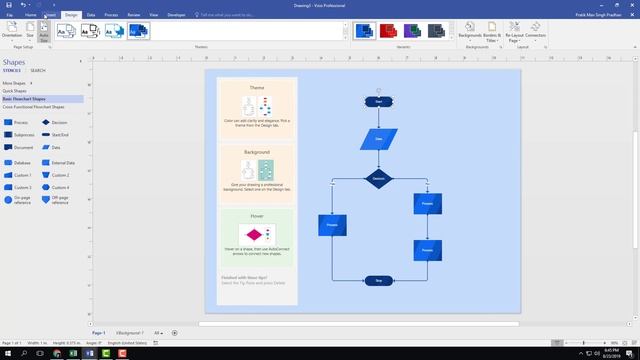Image resolution: width=640 pixels, height=360 pixels.
Task: Switch to the Home tab
Action: point(31,15)
